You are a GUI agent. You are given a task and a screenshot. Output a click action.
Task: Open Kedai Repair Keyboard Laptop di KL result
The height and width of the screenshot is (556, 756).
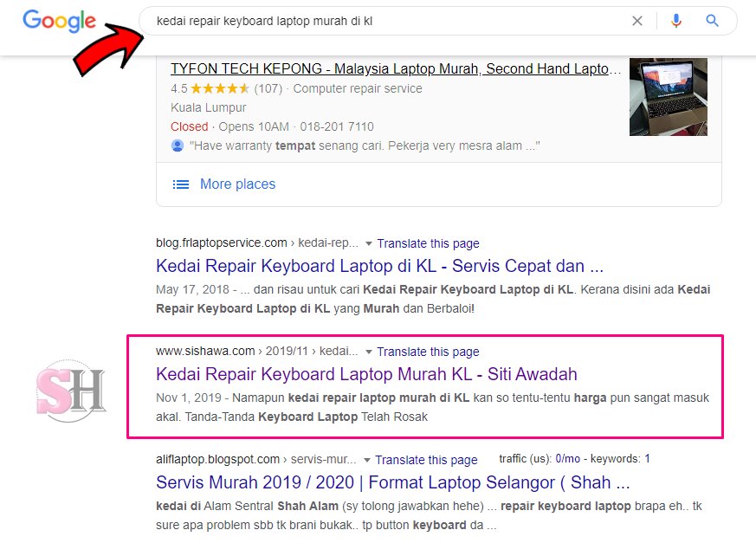click(x=379, y=266)
